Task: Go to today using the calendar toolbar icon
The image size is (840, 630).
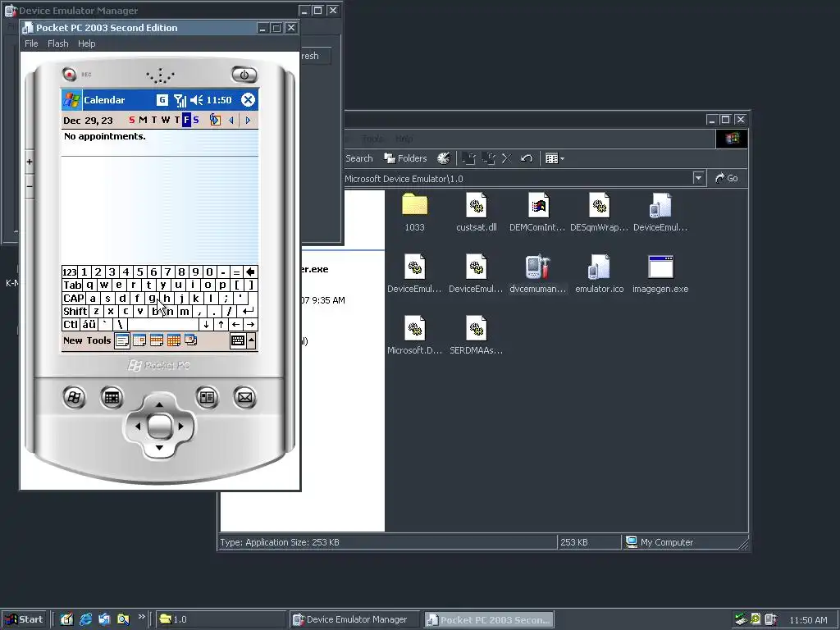Action: coord(215,120)
